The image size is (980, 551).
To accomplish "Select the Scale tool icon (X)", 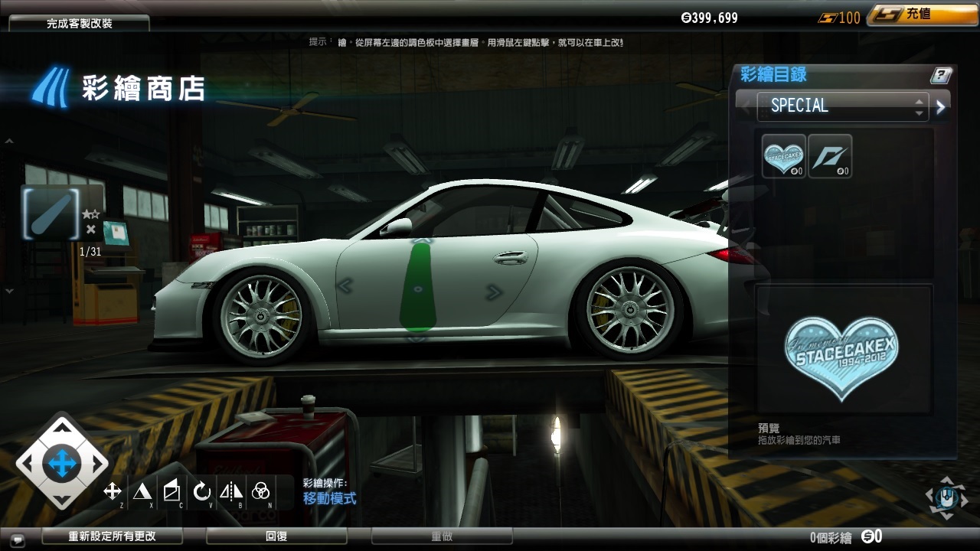I will [142, 491].
